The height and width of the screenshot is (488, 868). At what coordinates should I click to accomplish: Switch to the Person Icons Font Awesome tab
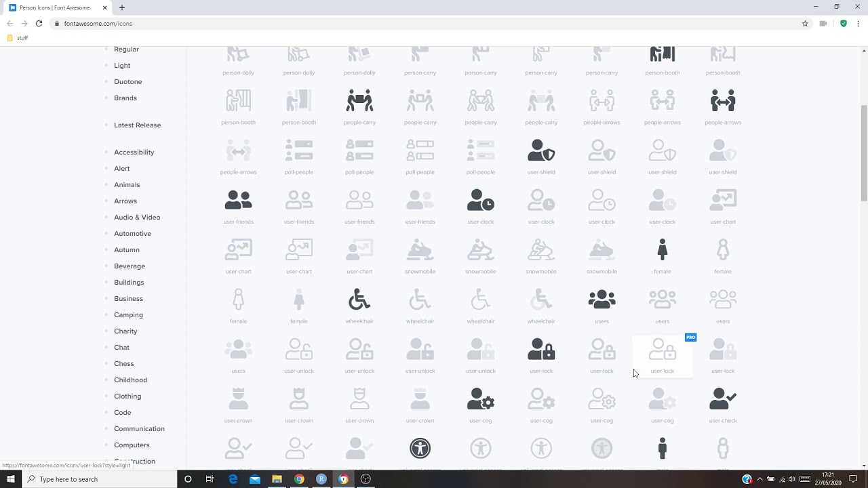pyautogui.click(x=58, y=7)
